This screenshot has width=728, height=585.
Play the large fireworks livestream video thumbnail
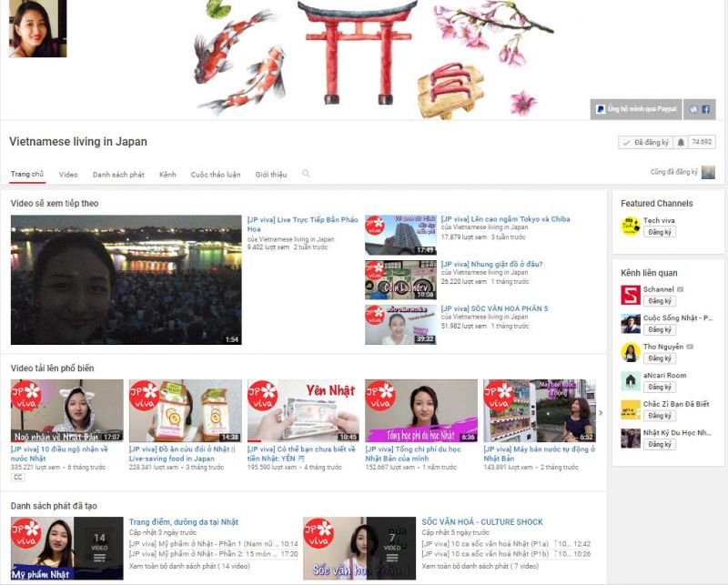point(126,280)
